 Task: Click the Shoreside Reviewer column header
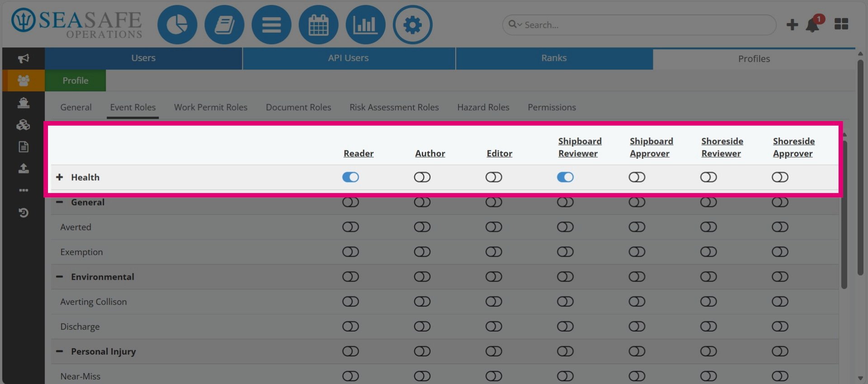722,147
